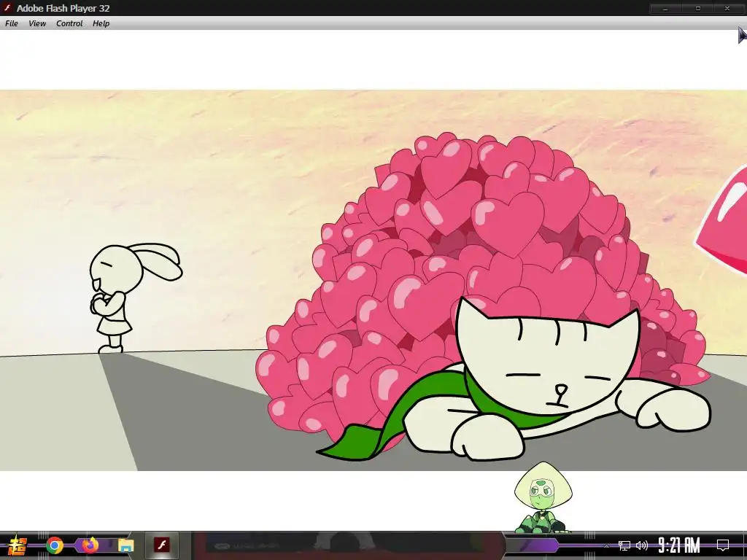Launch Google Chrome from the taskbar

pyautogui.click(x=55, y=545)
